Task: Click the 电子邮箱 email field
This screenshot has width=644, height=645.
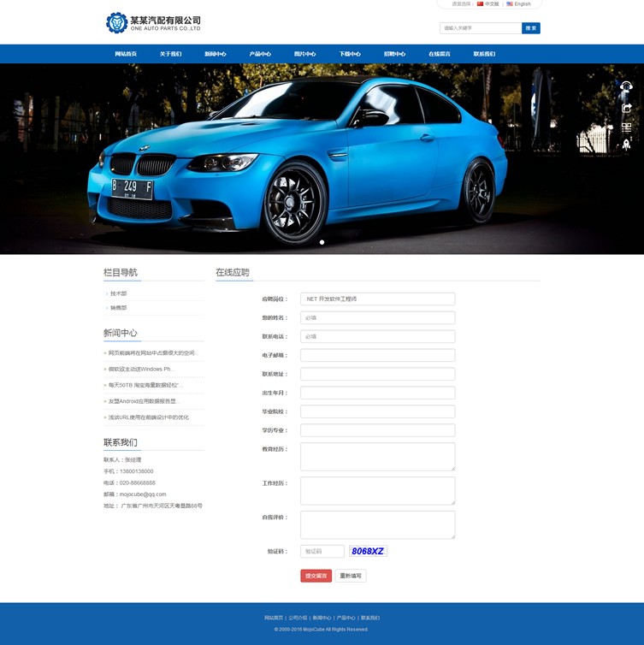Action: click(377, 355)
